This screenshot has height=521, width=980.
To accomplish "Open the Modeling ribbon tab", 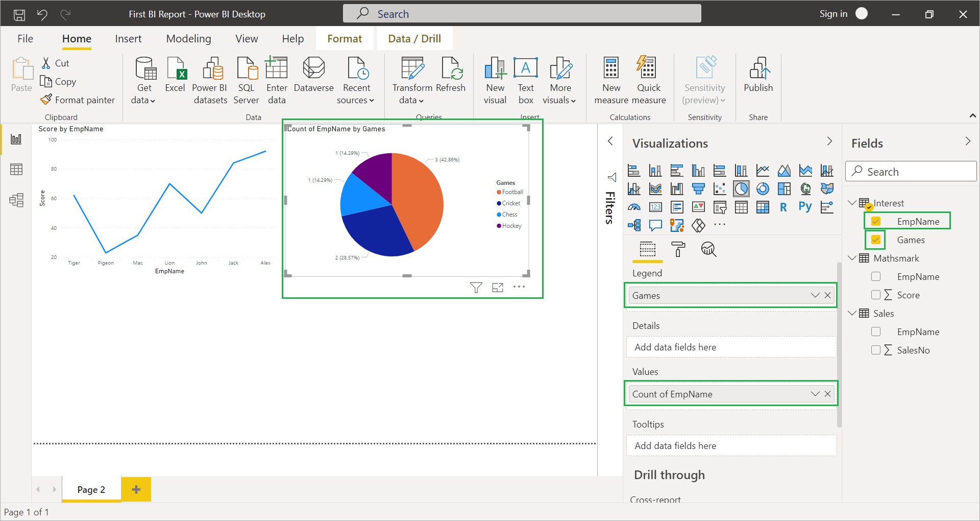I will point(188,39).
